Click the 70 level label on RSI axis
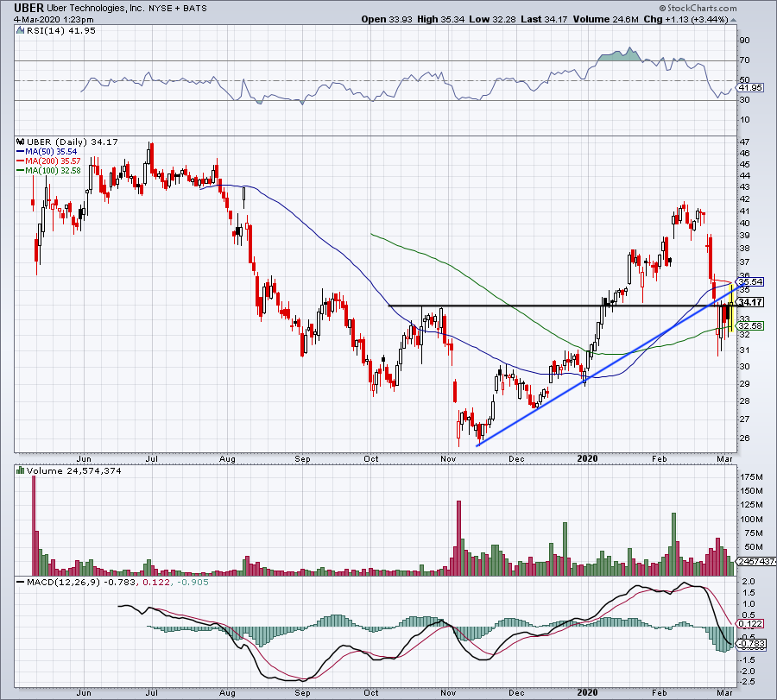This screenshot has height=700, width=777. click(x=745, y=60)
